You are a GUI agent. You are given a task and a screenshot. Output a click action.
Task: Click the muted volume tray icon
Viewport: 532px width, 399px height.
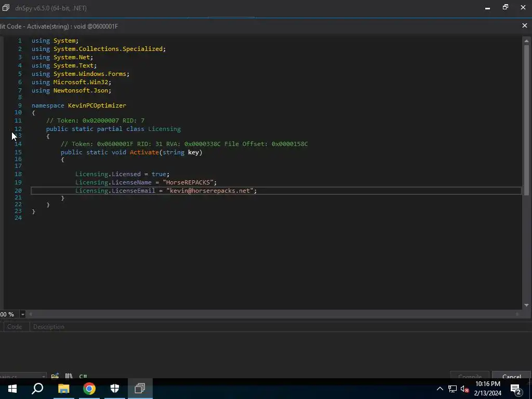click(x=465, y=389)
